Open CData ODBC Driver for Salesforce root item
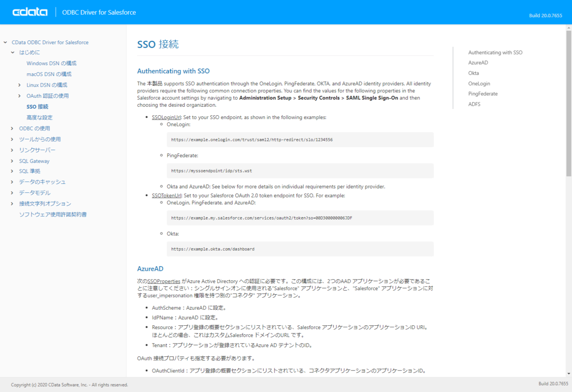The image size is (572, 392). coord(50,42)
